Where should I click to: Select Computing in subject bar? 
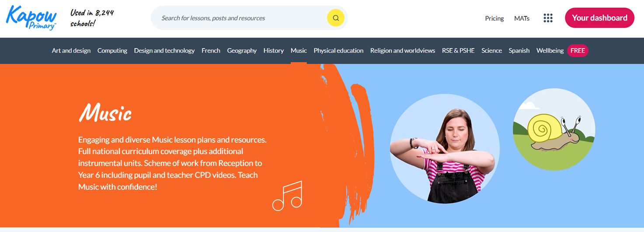pos(112,51)
